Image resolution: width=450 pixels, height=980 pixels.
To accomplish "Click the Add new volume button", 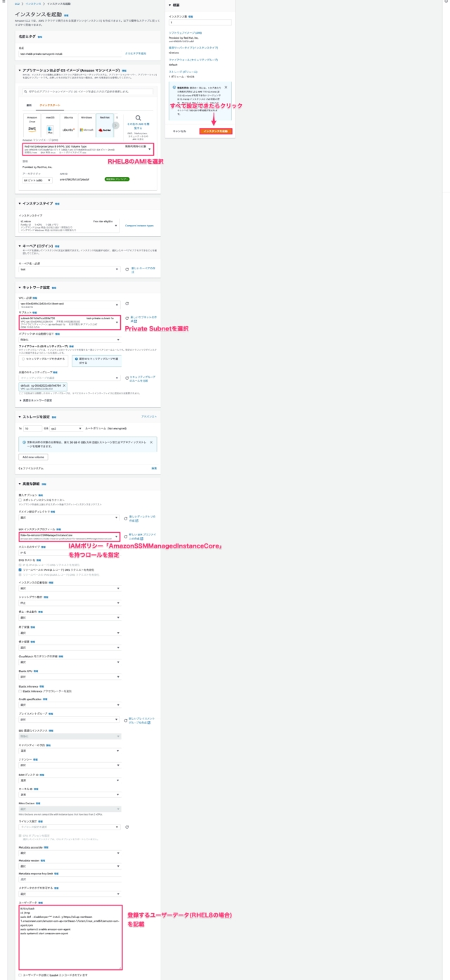I will (x=34, y=456).
